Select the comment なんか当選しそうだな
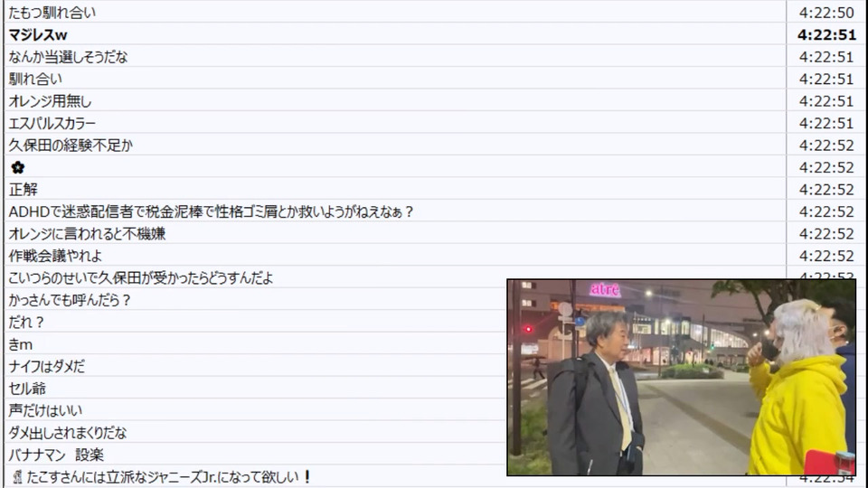Image resolution: width=868 pixels, height=488 pixels. coord(68,57)
